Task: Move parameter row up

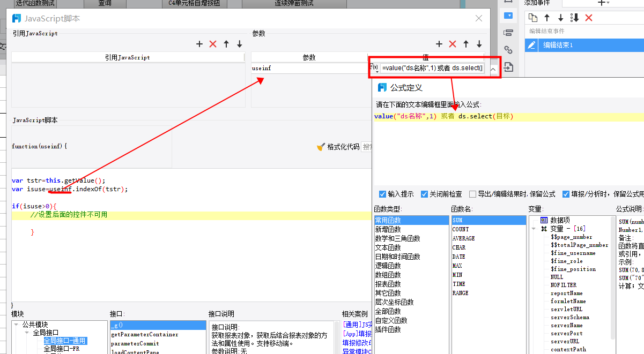Action: pos(466,44)
